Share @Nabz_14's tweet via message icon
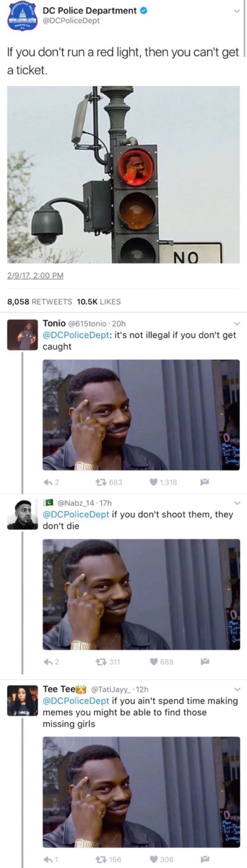Image resolution: width=247 pixels, height=868 pixels. tap(205, 662)
